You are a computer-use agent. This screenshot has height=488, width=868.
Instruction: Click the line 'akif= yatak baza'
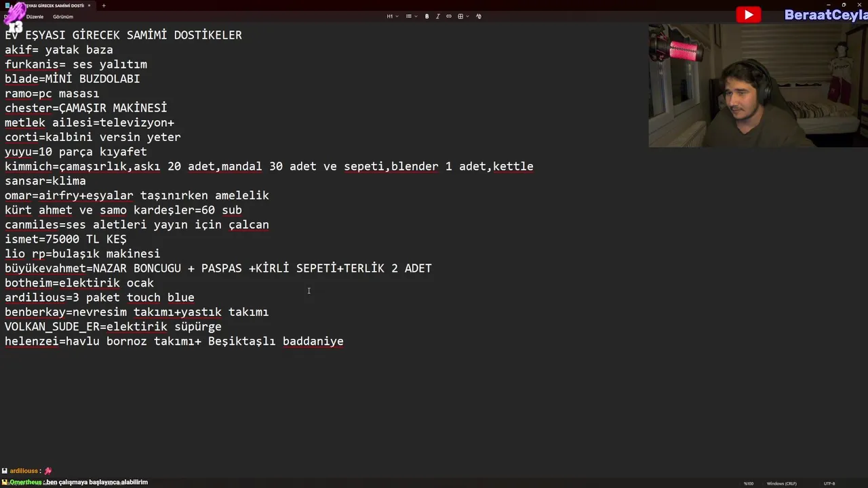point(59,50)
